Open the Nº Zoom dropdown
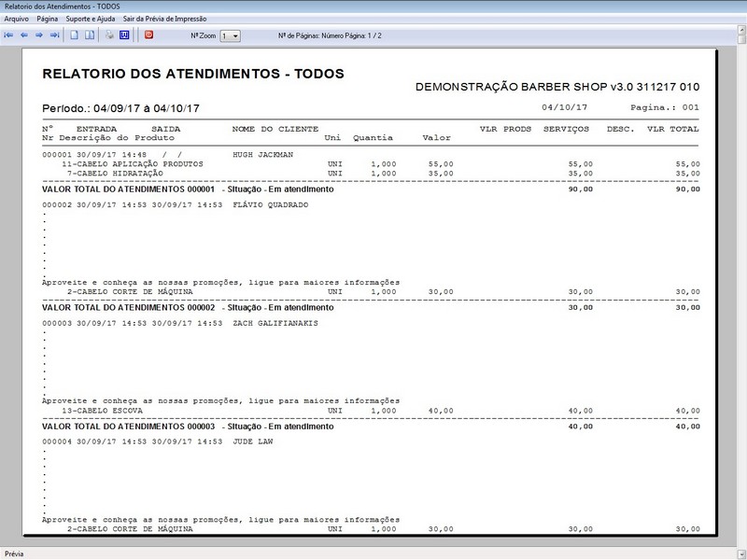This screenshot has height=560, width=747. coord(230,35)
